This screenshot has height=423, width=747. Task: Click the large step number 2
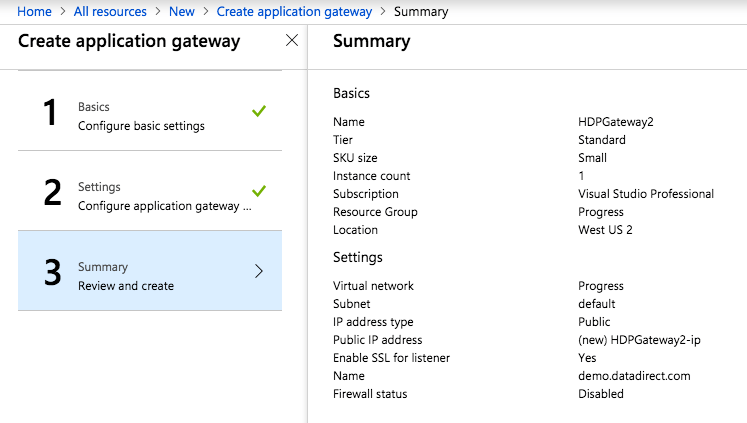(52, 193)
